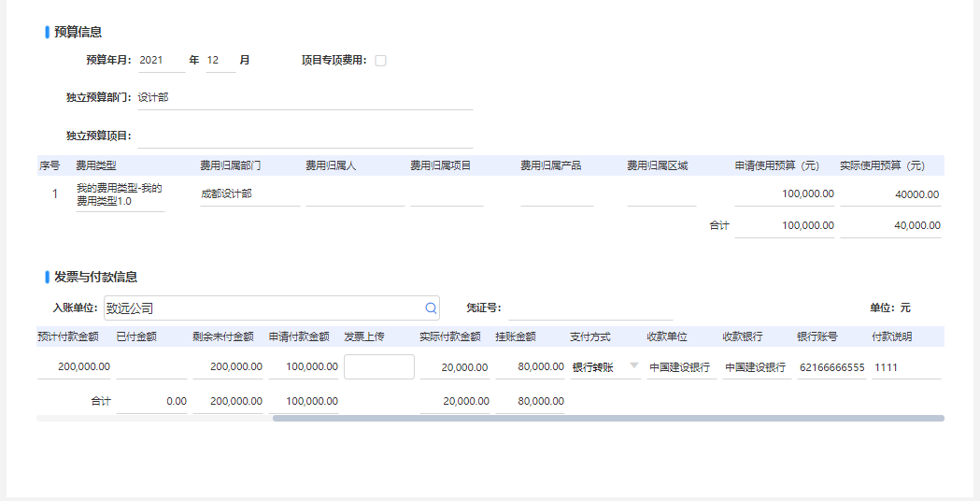Click the horizontal scrollbar of payment table
Image resolution: width=980 pixels, height=501 pixels.
coord(608,419)
